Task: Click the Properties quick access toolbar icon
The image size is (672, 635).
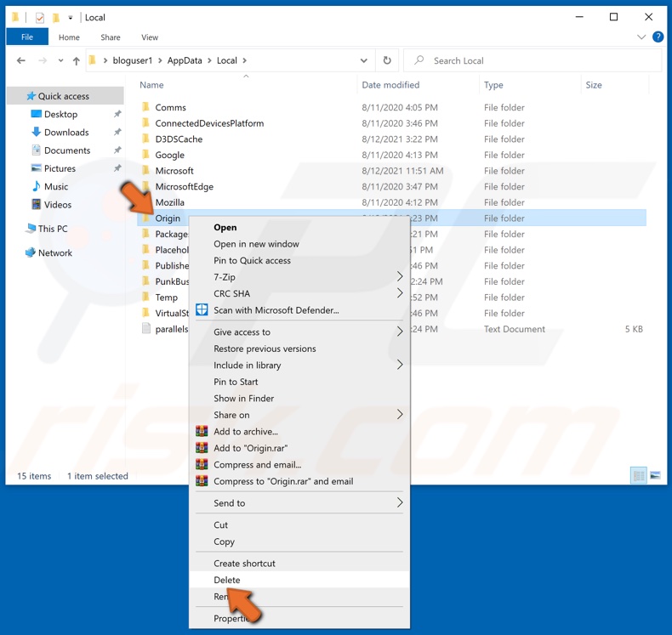Action: point(39,18)
